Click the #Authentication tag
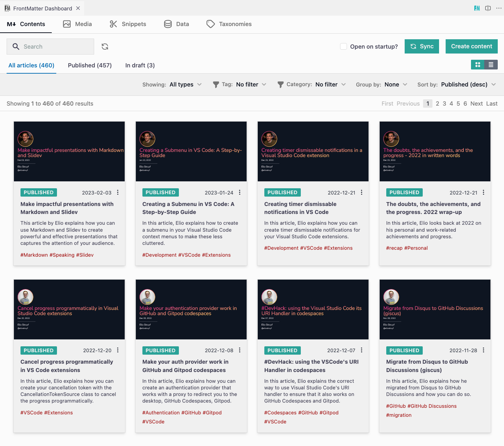This screenshot has width=504, height=446. 161,413
